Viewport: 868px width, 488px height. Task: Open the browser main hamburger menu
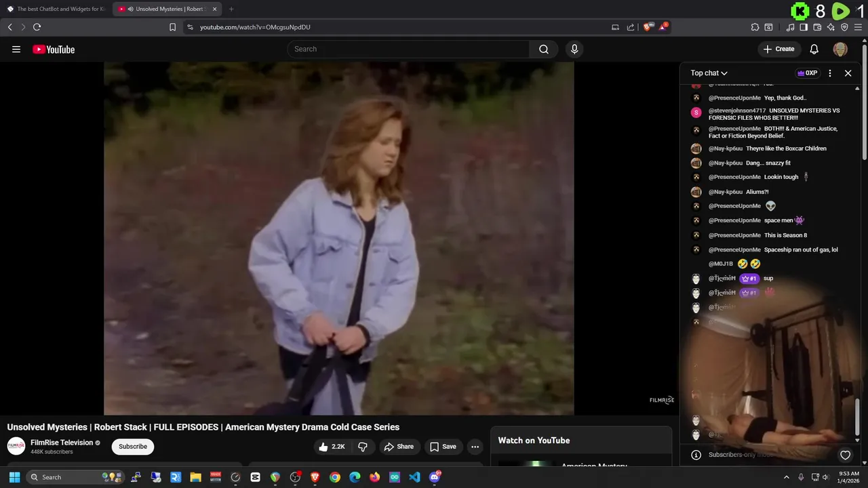(858, 27)
